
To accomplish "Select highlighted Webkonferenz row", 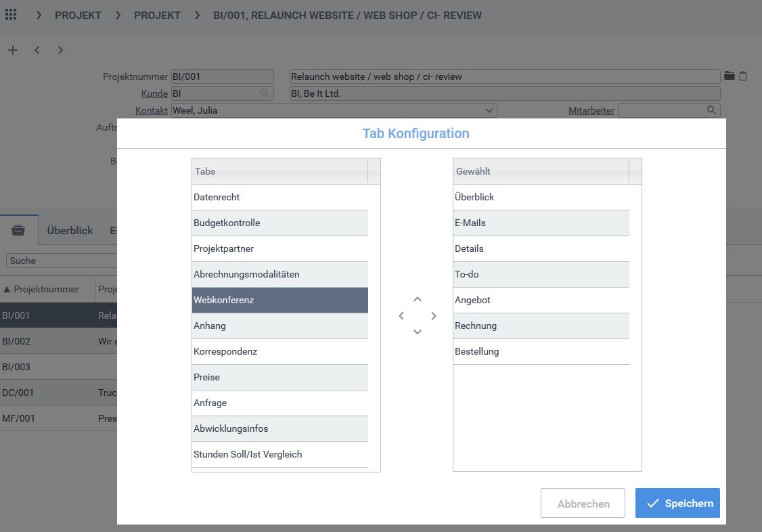I will [280, 301].
